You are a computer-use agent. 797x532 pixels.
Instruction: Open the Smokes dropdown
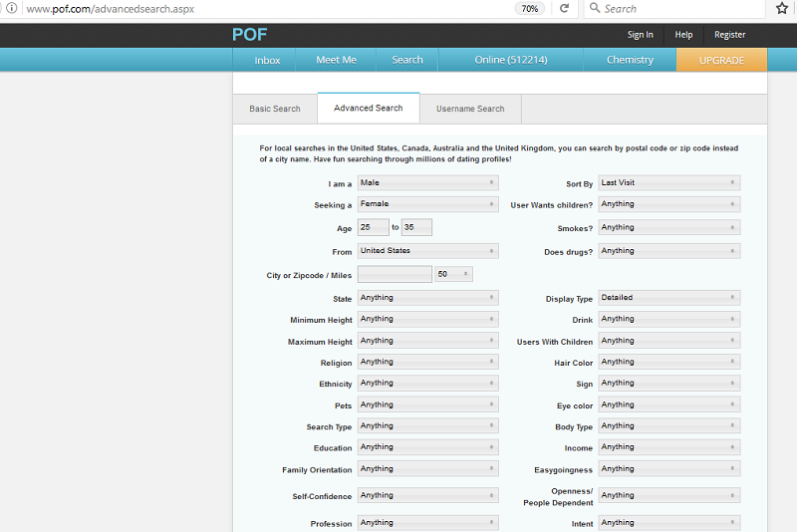[669, 227]
